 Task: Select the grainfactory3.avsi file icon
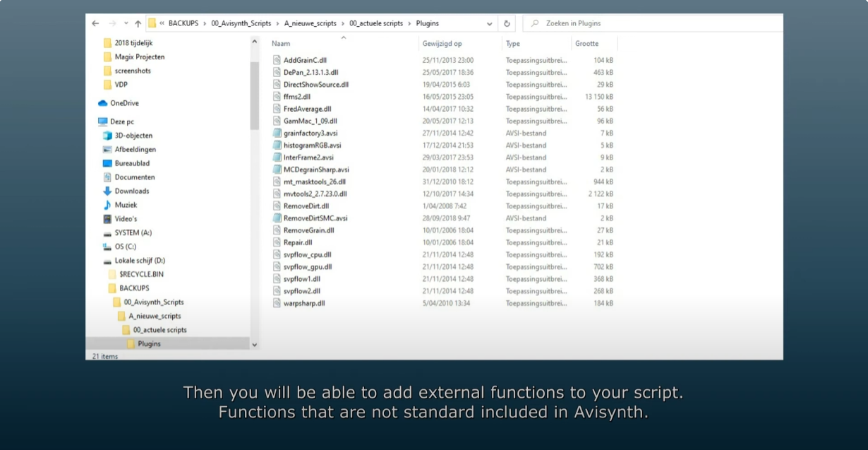point(277,133)
